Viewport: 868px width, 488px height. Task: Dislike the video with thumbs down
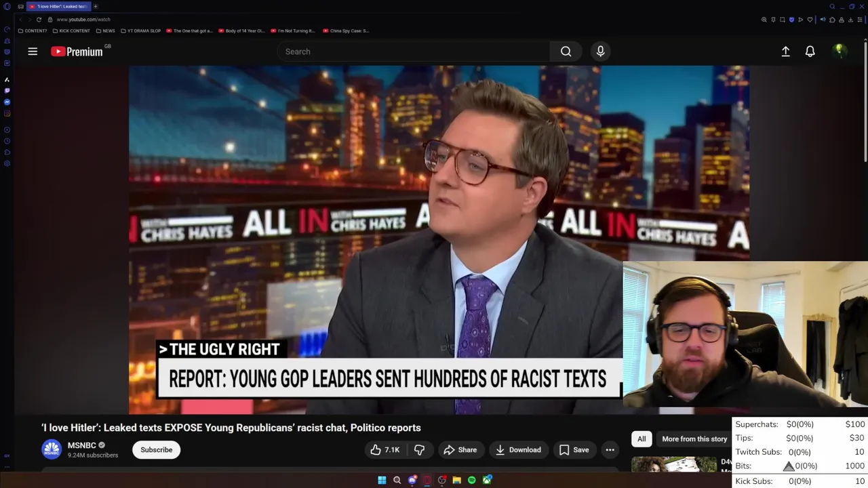(420, 449)
